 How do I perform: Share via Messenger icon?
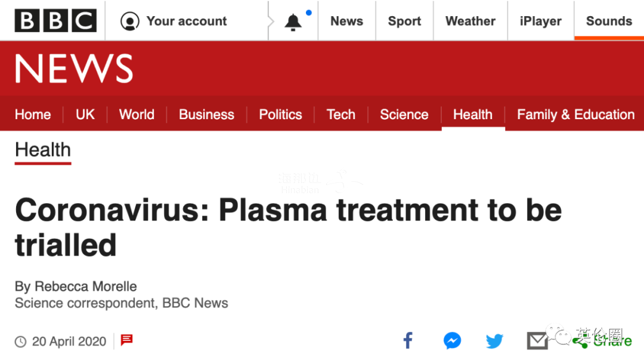(x=452, y=341)
